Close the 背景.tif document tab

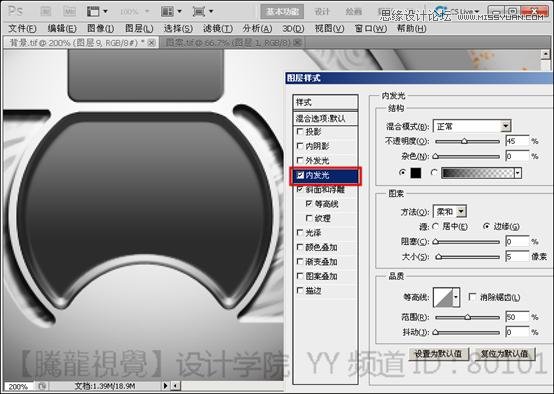click(152, 43)
